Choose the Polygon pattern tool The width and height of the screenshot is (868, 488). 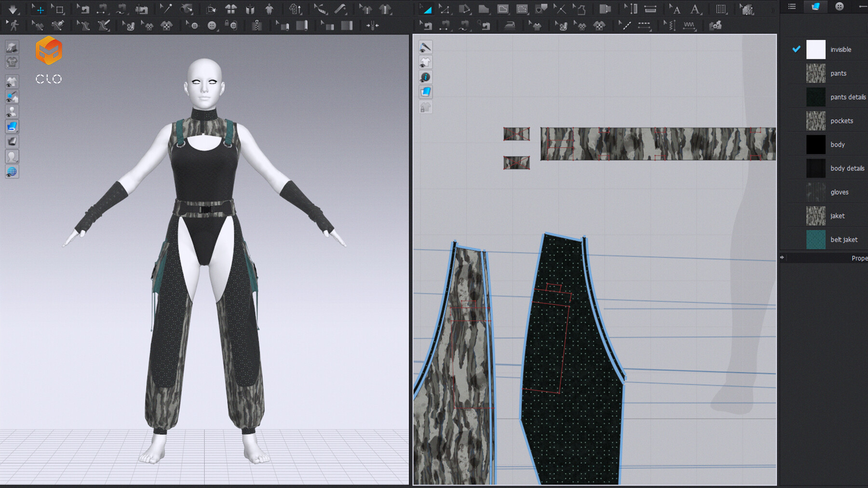483,9
